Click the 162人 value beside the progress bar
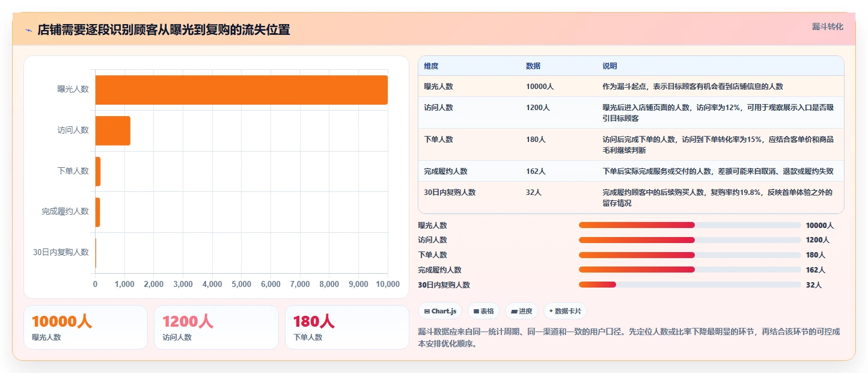868x373 pixels. (815, 270)
